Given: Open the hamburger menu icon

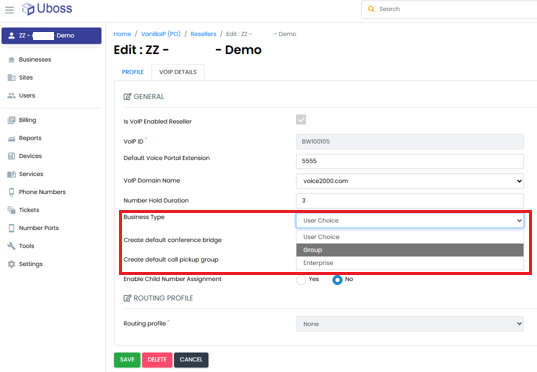Looking at the screenshot, I should click(x=10, y=10).
